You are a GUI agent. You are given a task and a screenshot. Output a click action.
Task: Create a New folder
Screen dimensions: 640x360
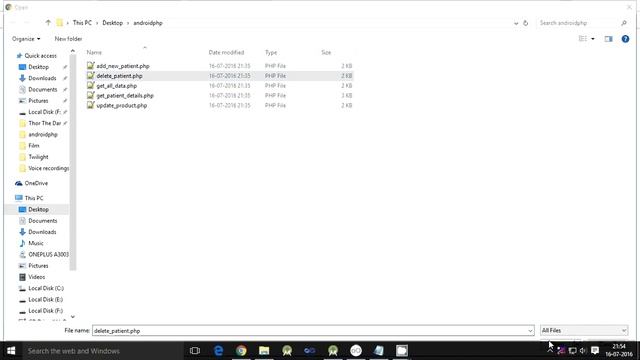point(68,39)
